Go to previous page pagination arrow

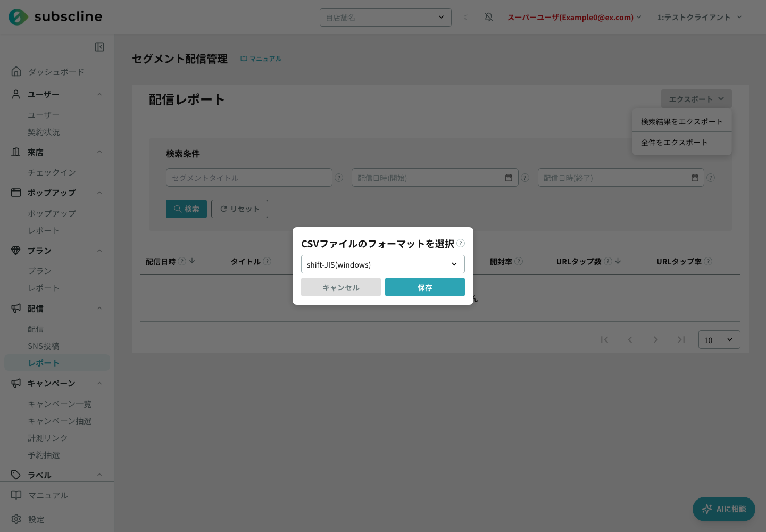[630, 339]
